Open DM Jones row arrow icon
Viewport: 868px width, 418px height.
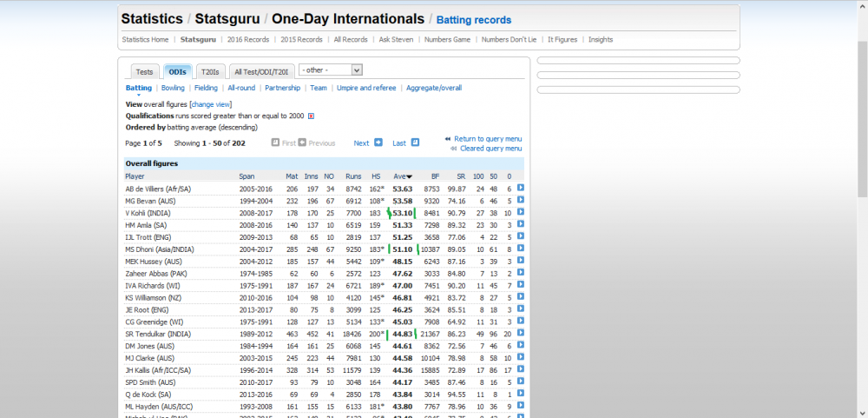pos(520,345)
